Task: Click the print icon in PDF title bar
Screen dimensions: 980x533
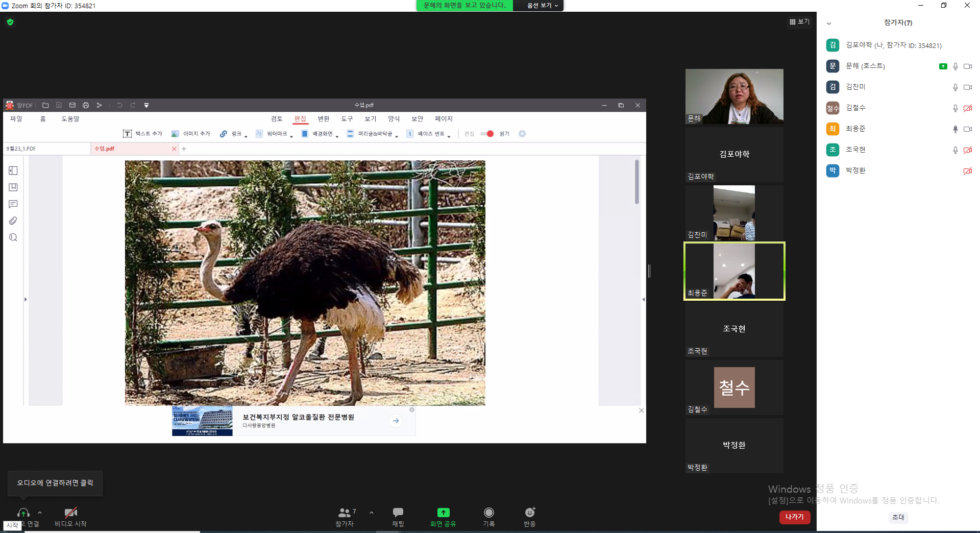Action: point(86,105)
